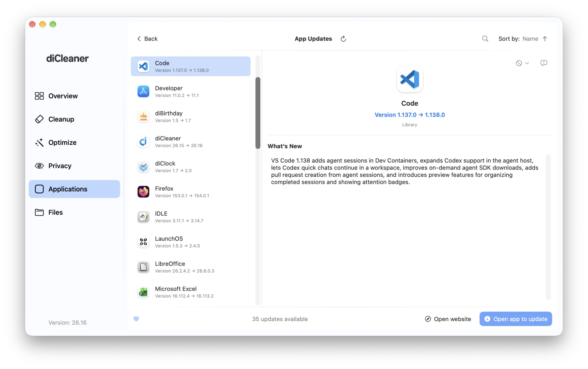588x369 pixels.
Task: Click the IDLE Python icon
Action: click(143, 217)
